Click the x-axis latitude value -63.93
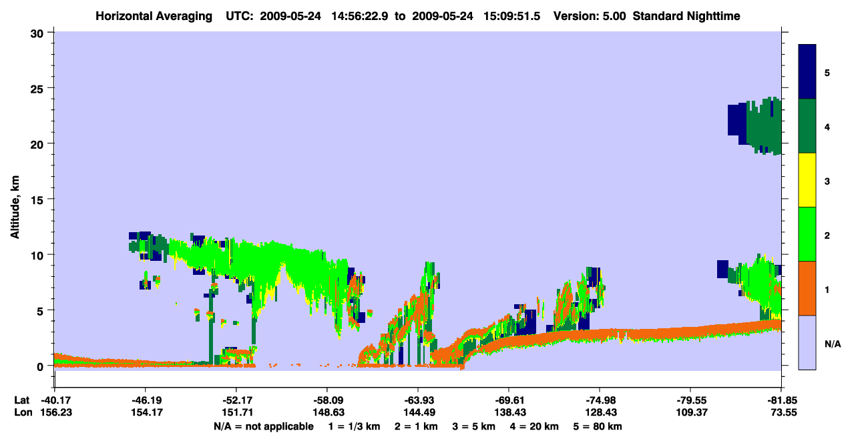Image resolution: width=868 pixels, height=445 pixels. pos(418,400)
